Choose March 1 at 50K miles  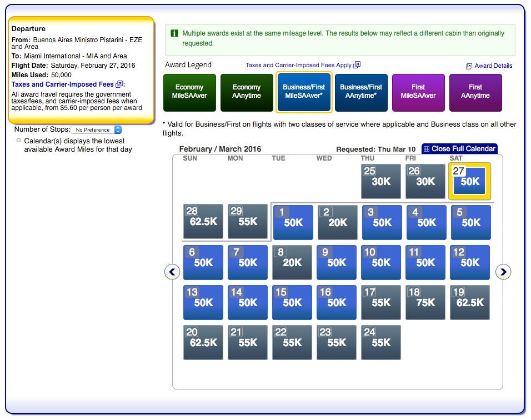point(293,222)
